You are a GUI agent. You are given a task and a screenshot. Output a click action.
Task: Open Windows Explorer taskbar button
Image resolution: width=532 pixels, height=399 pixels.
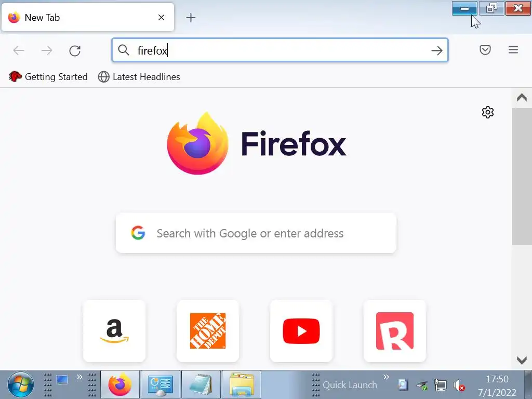click(242, 385)
